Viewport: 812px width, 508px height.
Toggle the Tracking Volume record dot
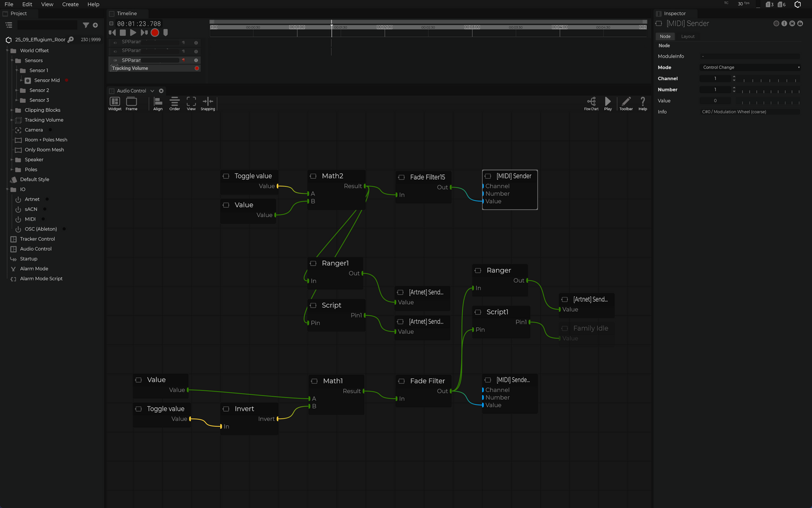(197, 68)
